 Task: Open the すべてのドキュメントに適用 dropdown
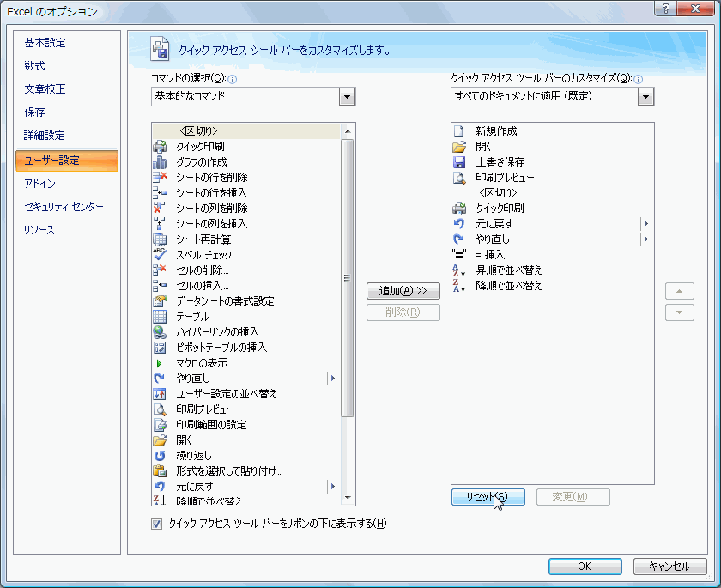point(645,97)
